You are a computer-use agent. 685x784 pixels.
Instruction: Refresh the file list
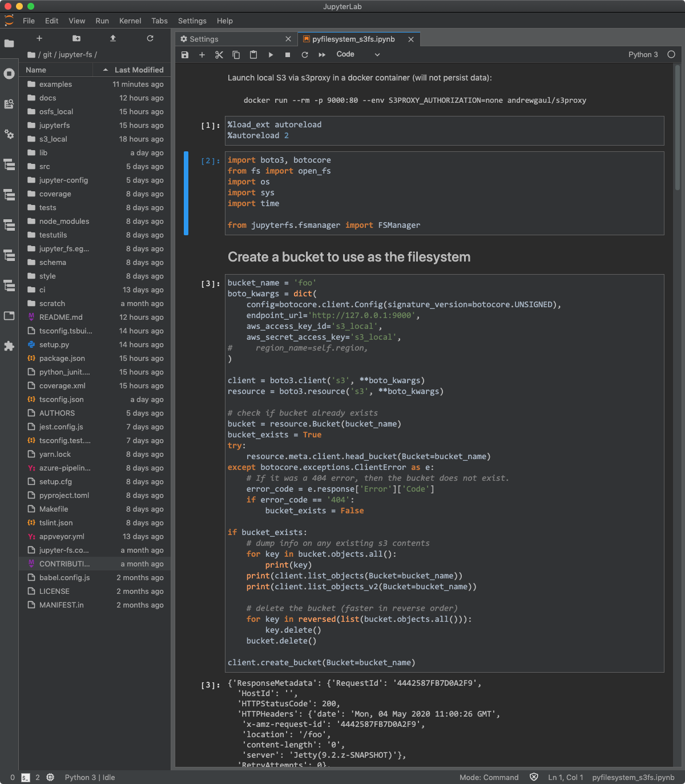[x=150, y=38]
